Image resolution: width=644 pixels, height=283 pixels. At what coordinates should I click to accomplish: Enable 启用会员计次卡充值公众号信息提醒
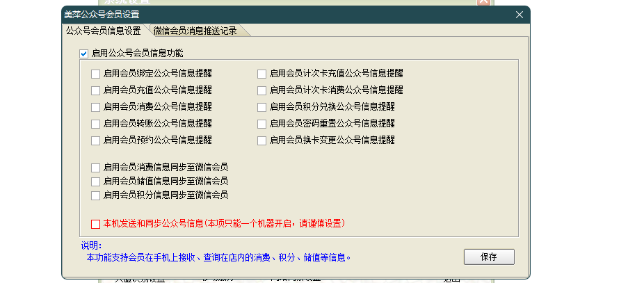tap(261, 73)
